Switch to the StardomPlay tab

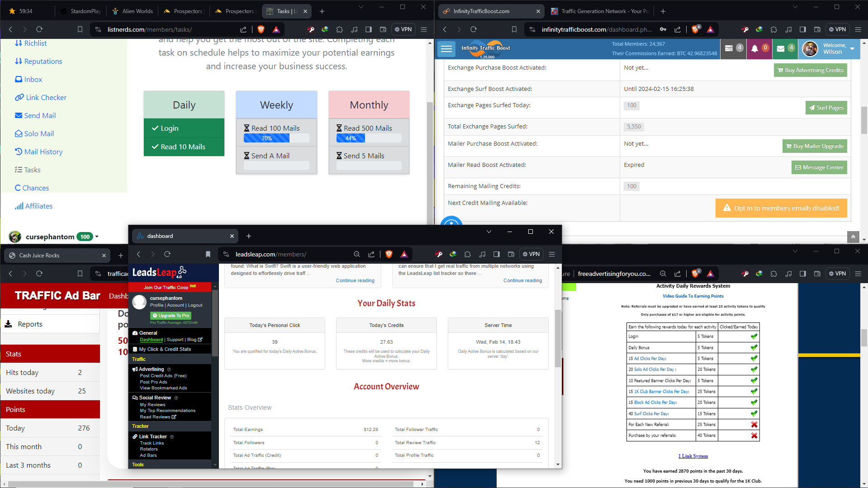(x=81, y=11)
